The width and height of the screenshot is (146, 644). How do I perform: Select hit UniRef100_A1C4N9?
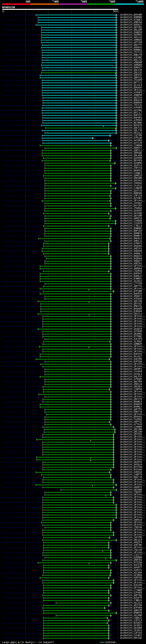[131, 615]
